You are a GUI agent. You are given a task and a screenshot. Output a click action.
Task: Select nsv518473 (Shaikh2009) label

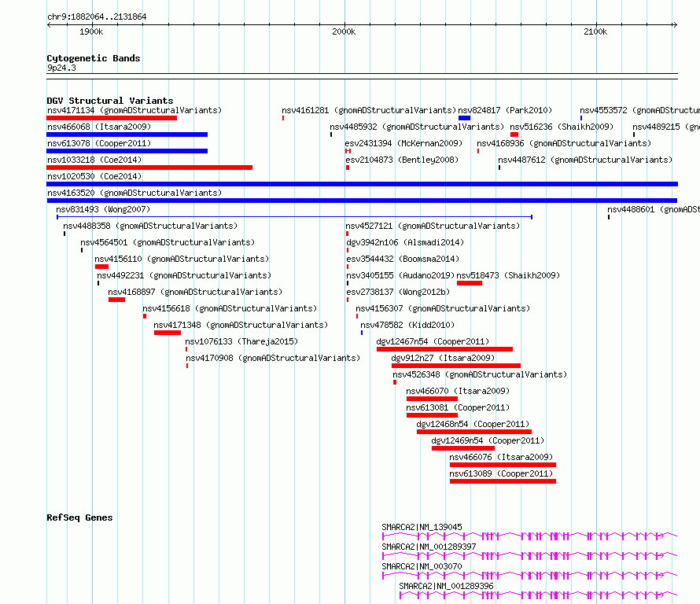[x=508, y=275]
